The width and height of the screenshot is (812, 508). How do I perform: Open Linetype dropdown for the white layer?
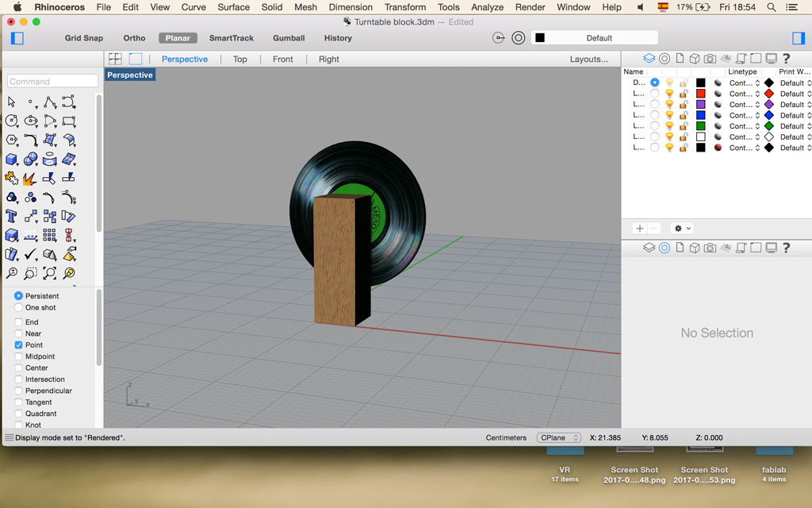point(744,137)
